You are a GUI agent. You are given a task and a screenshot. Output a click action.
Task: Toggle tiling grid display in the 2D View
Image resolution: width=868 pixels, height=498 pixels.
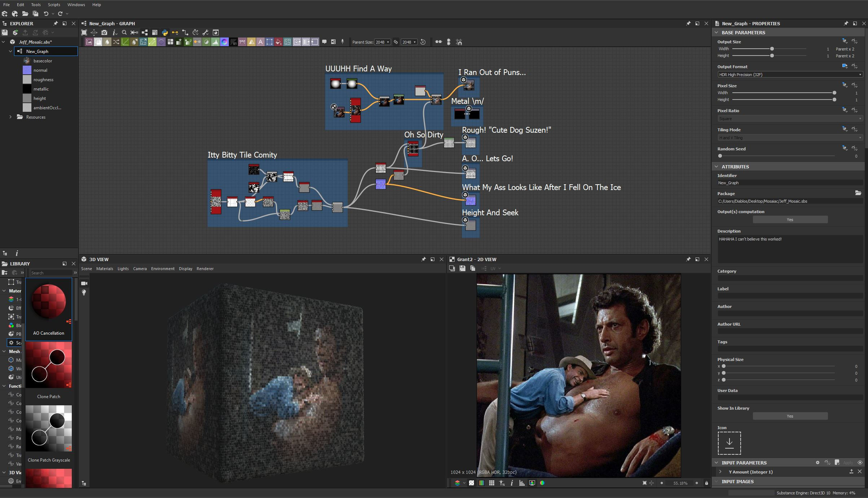point(492,483)
